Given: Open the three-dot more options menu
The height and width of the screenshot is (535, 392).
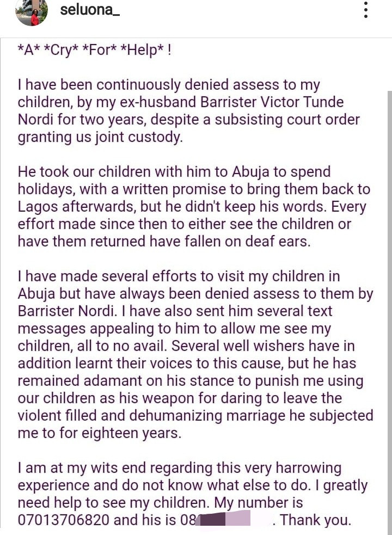Looking at the screenshot, I should pyautogui.click(x=366, y=10).
